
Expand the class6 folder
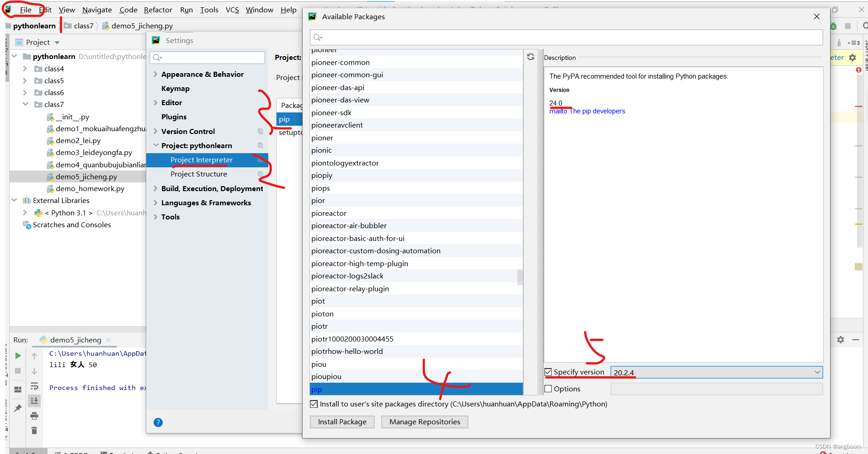click(x=25, y=92)
